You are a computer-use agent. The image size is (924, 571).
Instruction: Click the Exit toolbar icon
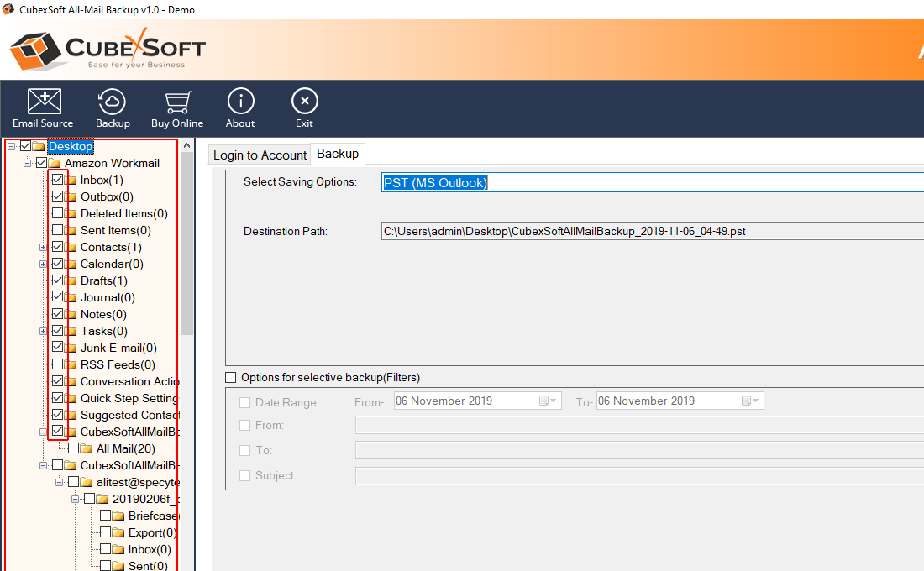click(304, 102)
